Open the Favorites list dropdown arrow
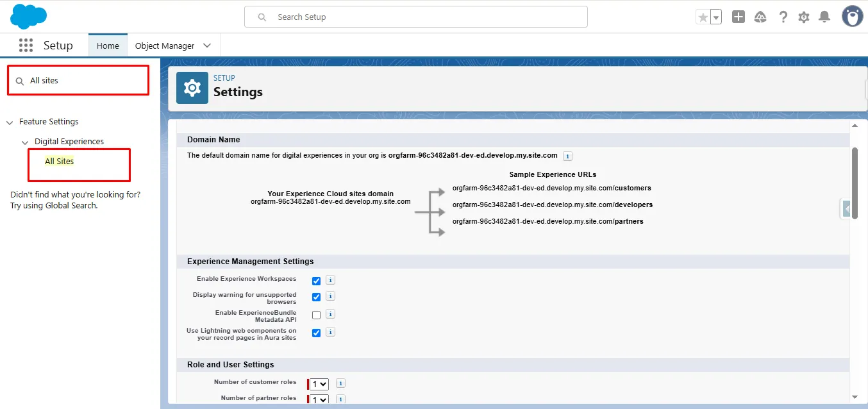The height and width of the screenshot is (409, 868). [716, 17]
